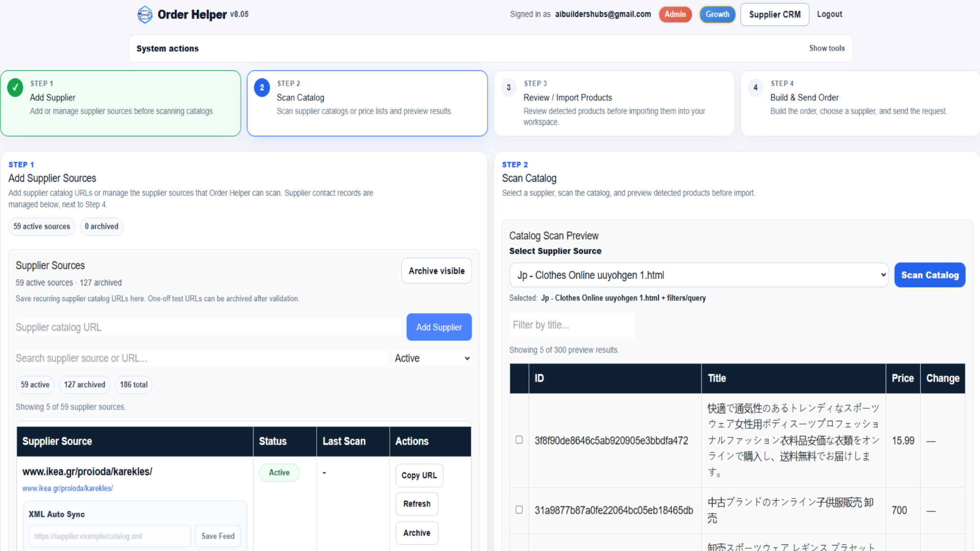This screenshot has height=551, width=980.
Task: Click the 59 active filter chip
Action: (x=35, y=385)
